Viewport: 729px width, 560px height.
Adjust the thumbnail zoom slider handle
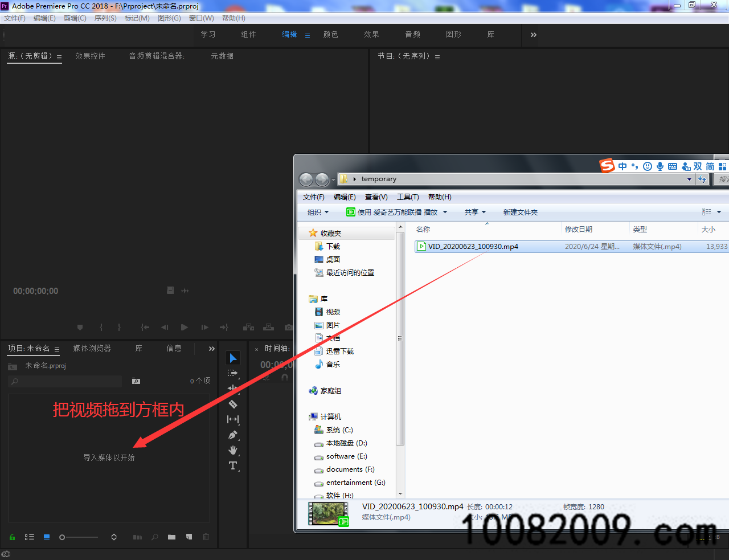(62, 537)
